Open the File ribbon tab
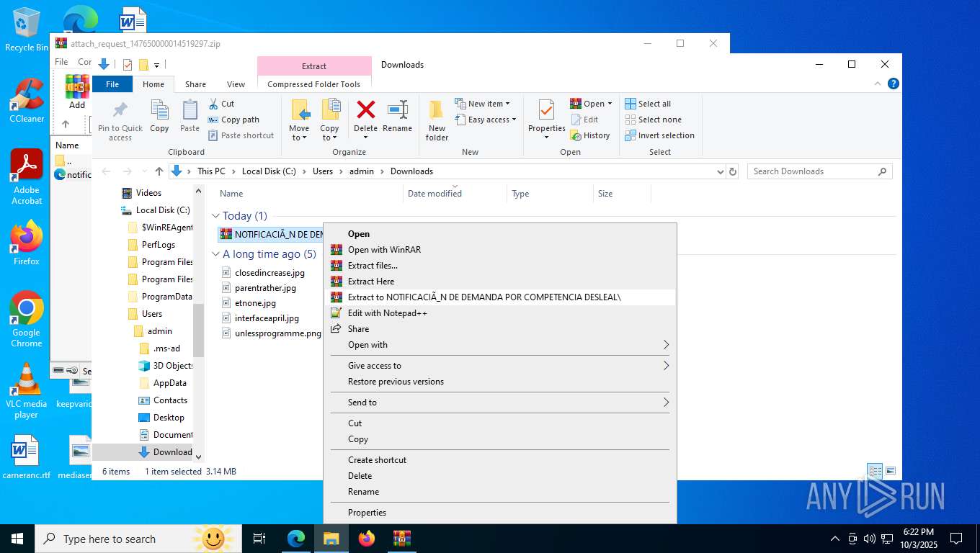The image size is (980, 553). point(112,84)
